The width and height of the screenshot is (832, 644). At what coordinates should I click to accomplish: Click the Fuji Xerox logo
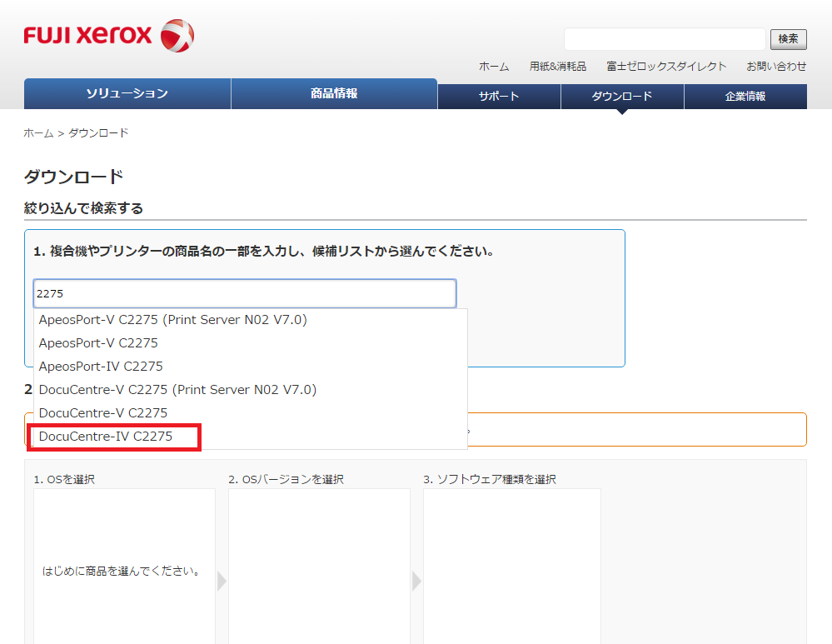coord(108,36)
